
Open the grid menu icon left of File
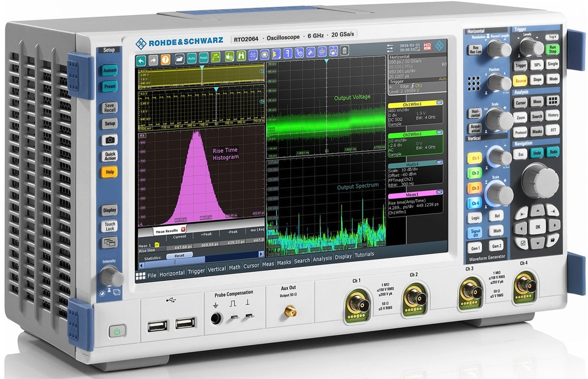click(140, 276)
